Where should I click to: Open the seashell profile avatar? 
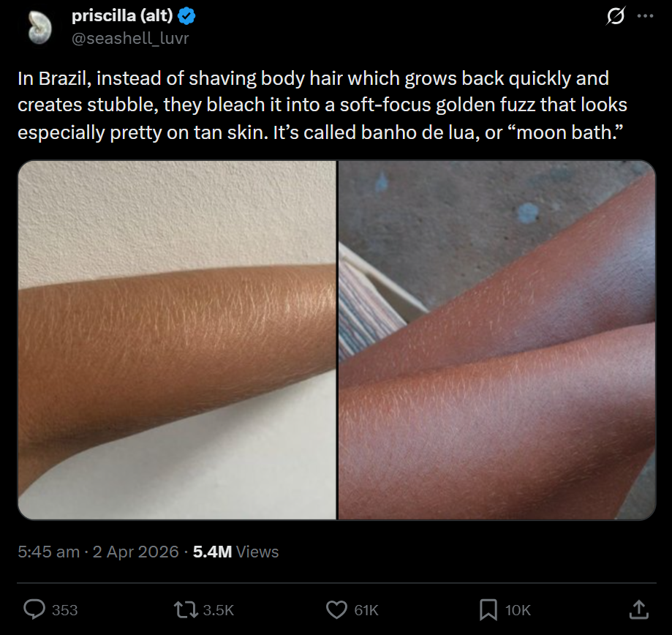point(39,28)
